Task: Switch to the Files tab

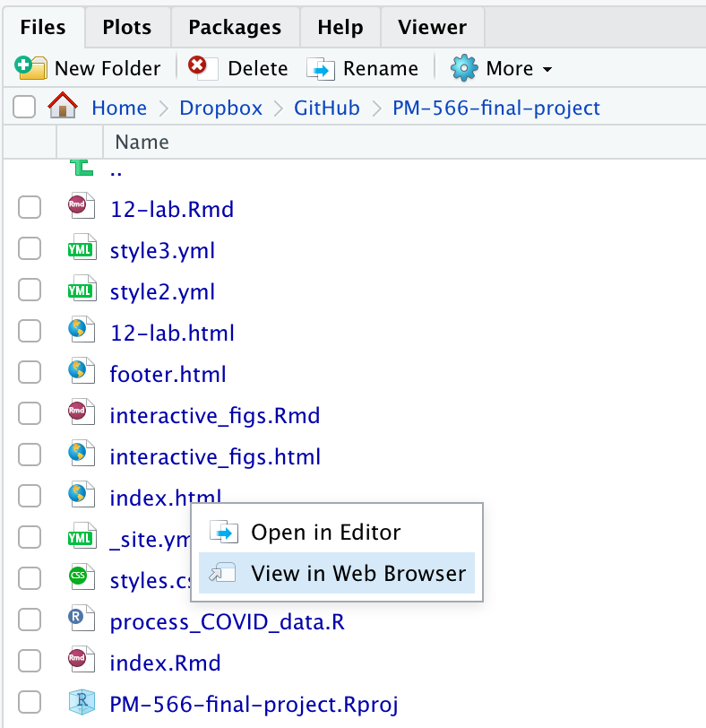Action: tap(43, 27)
